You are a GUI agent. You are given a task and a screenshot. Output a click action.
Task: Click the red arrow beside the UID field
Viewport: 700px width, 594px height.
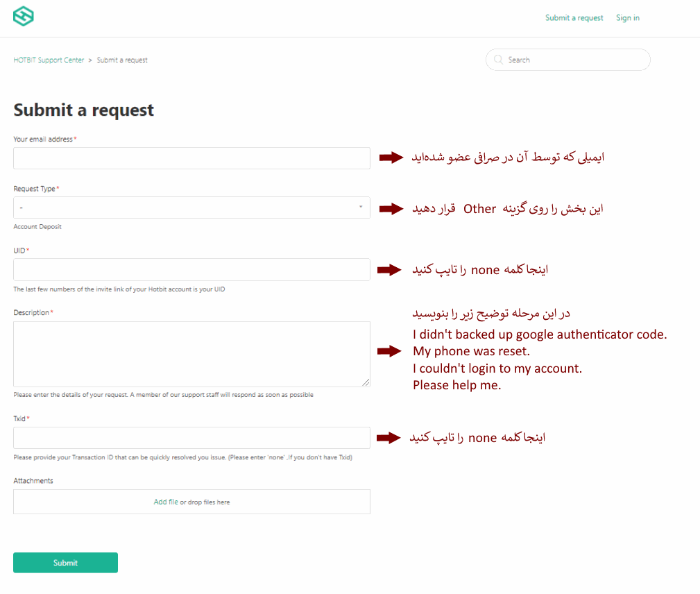click(x=390, y=270)
